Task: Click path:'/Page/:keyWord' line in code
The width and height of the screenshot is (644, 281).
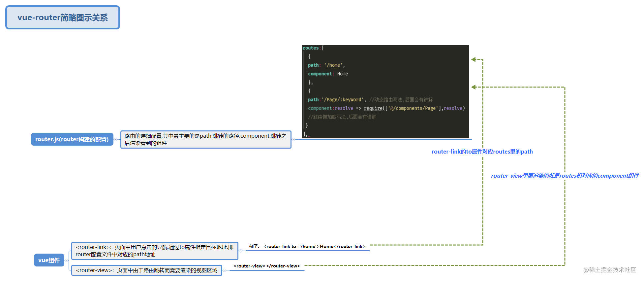Action: click(370, 99)
